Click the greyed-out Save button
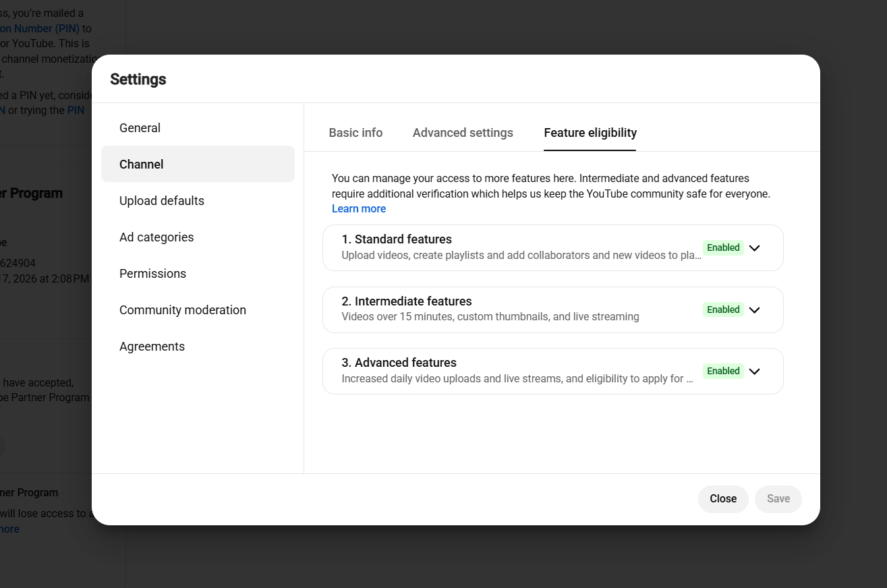The image size is (887, 588). click(x=778, y=499)
